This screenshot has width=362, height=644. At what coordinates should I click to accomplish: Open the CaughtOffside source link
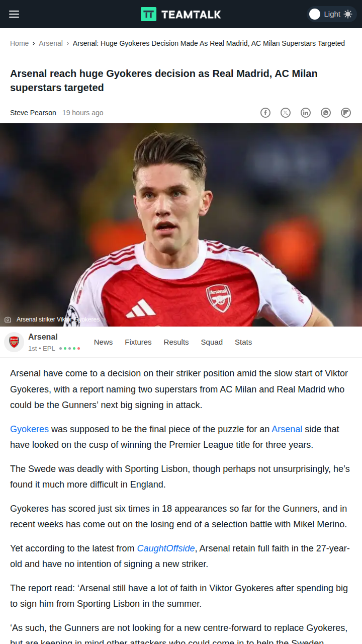[166, 548]
